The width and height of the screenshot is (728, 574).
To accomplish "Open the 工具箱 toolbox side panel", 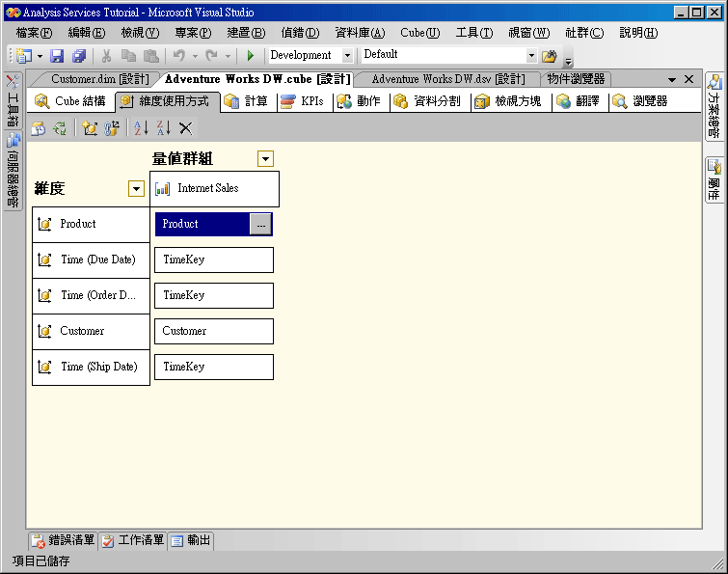I will click(x=13, y=99).
